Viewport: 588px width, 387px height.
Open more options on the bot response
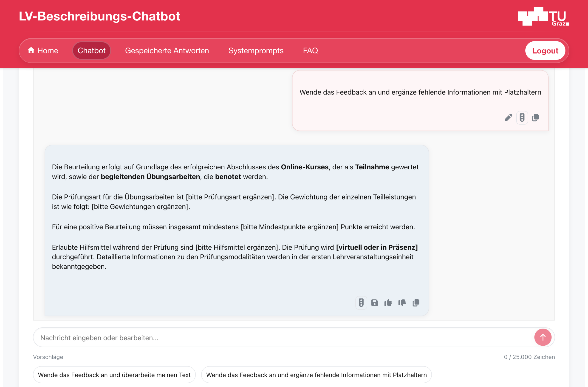click(361, 303)
